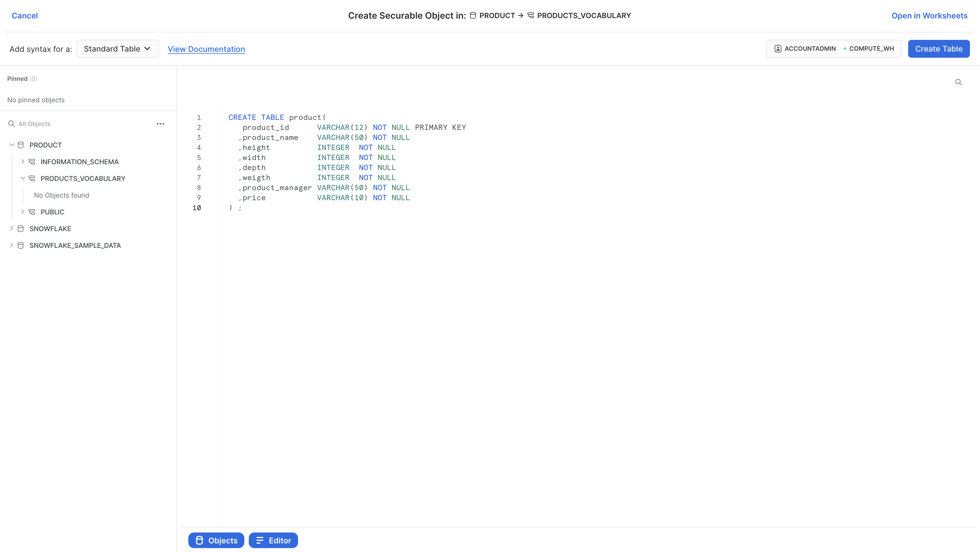Open the three-dots menu beside All Objects
Viewport: 980px width, 552px height.
point(160,124)
